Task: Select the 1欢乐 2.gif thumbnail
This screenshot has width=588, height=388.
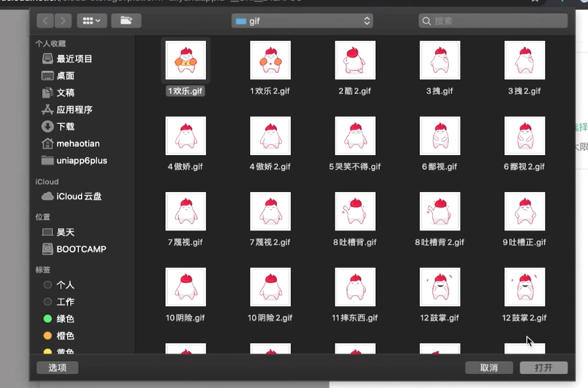Action: [270, 60]
